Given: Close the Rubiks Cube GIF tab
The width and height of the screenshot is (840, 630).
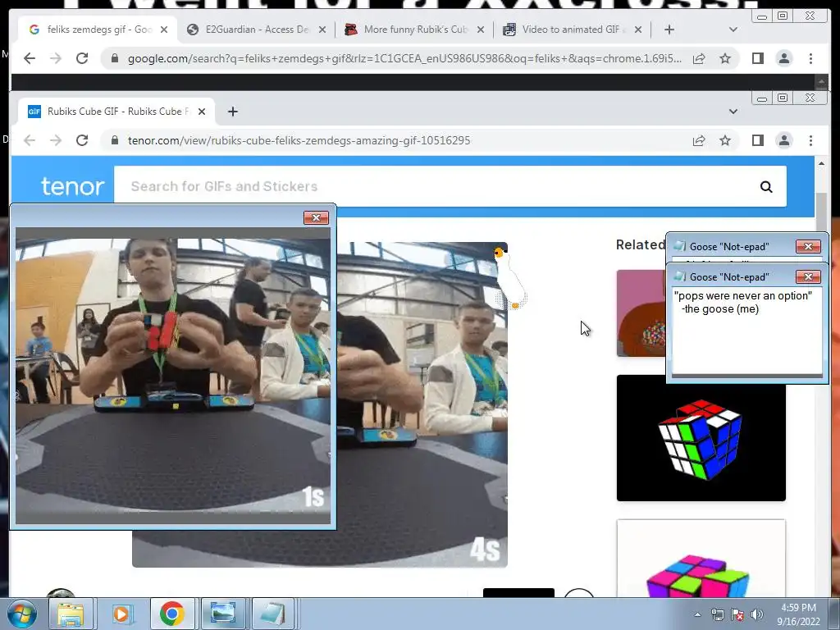Looking at the screenshot, I should point(202,112).
